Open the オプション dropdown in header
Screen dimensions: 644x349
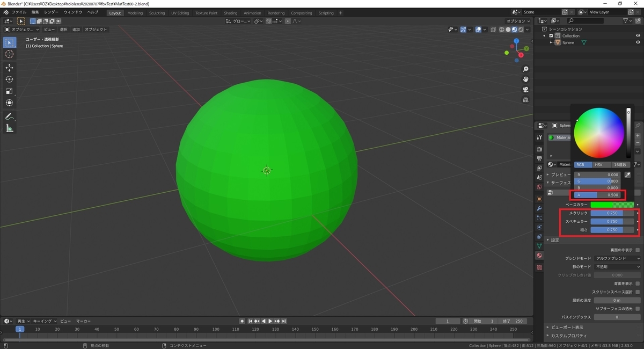tap(519, 21)
